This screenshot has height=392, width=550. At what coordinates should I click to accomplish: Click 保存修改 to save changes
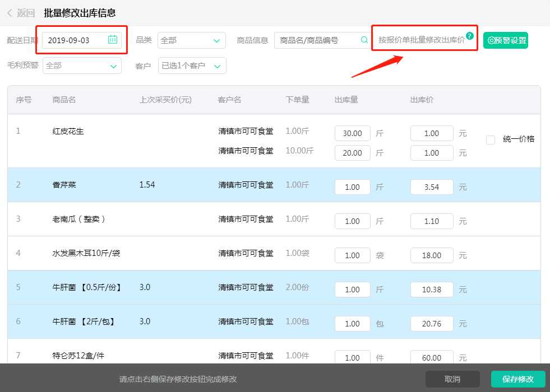[517, 379]
